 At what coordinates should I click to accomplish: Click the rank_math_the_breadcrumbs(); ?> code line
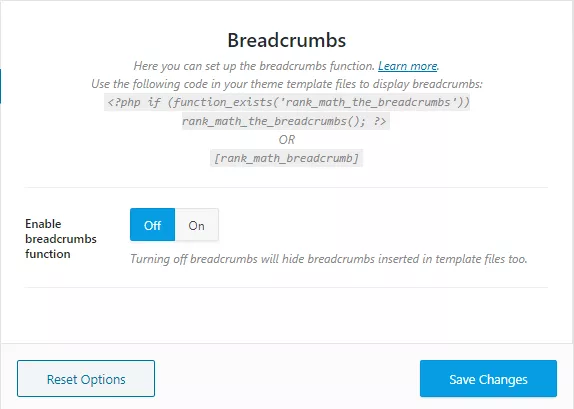pyautogui.click(x=286, y=121)
